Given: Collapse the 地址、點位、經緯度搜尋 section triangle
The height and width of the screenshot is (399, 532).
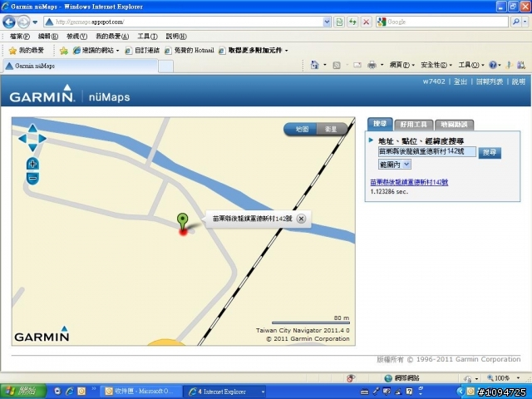Looking at the screenshot, I should [x=371, y=140].
